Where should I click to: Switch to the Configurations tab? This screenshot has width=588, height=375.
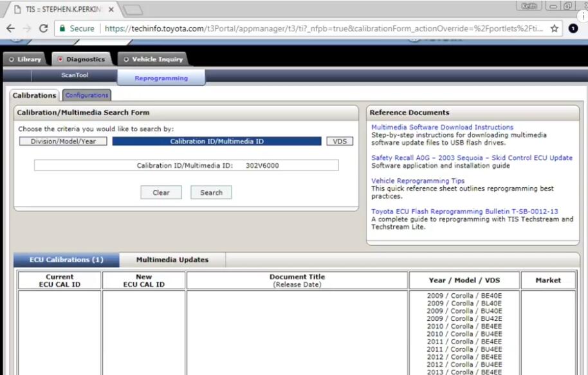pos(87,95)
